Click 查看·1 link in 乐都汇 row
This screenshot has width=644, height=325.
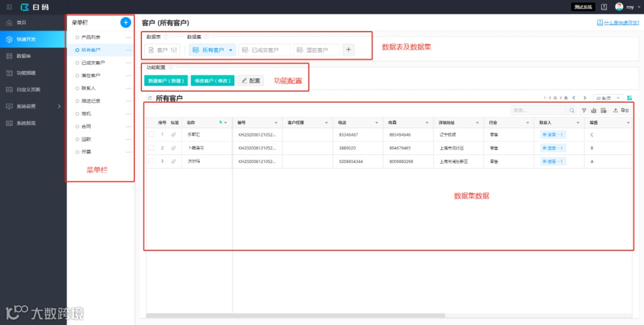click(553, 135)
